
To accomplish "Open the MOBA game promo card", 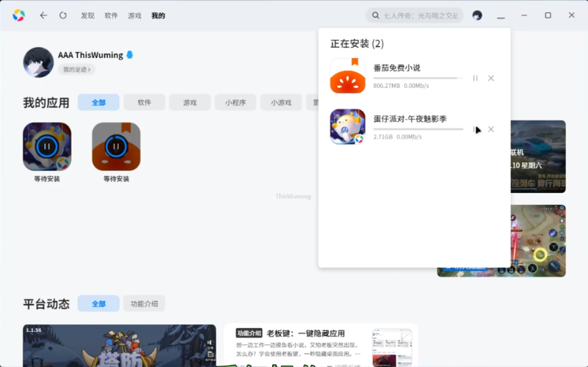I will pos(538,241).
